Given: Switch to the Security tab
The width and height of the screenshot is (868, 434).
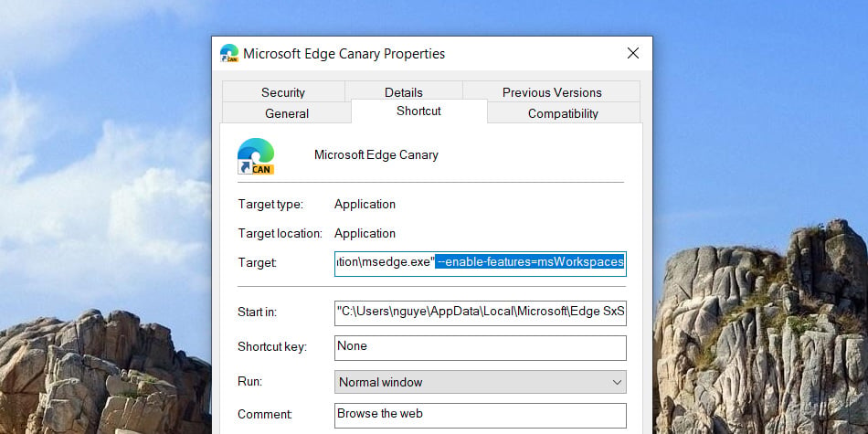Looking at the screenshot, I should tap(283, 92).
